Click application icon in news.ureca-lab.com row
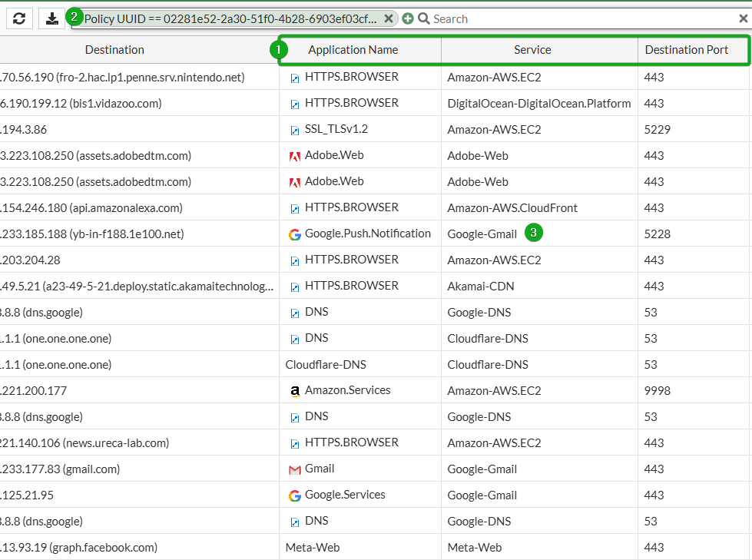Viewport: 752px width, 560px height. pyautogui.click(x=294, y=443)
